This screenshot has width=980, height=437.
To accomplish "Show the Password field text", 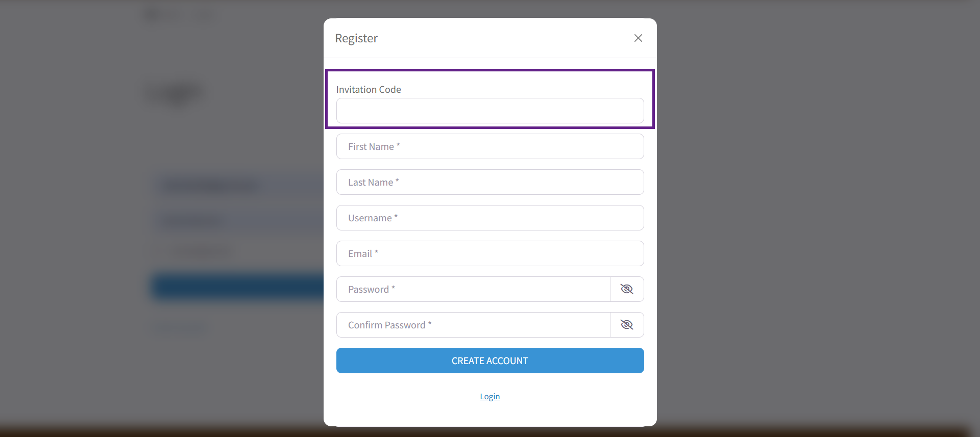I will [627, 289].
